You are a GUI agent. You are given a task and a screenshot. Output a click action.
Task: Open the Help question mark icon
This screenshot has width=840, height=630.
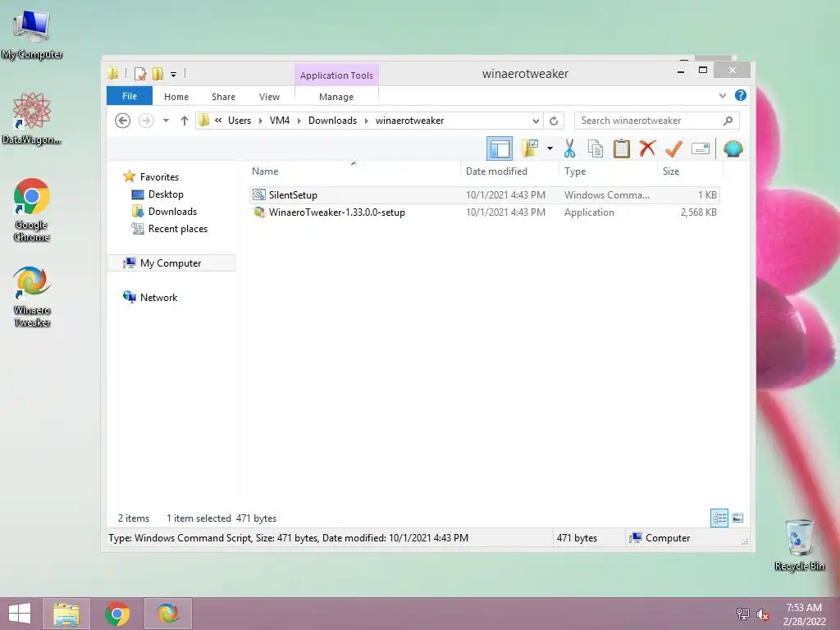[741, 95]
